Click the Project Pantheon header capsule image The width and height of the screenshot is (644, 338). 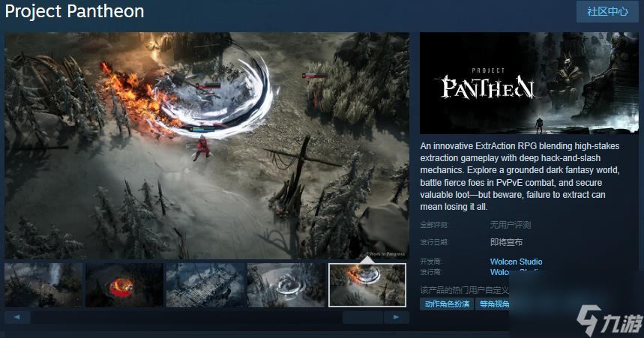[529, 83]
